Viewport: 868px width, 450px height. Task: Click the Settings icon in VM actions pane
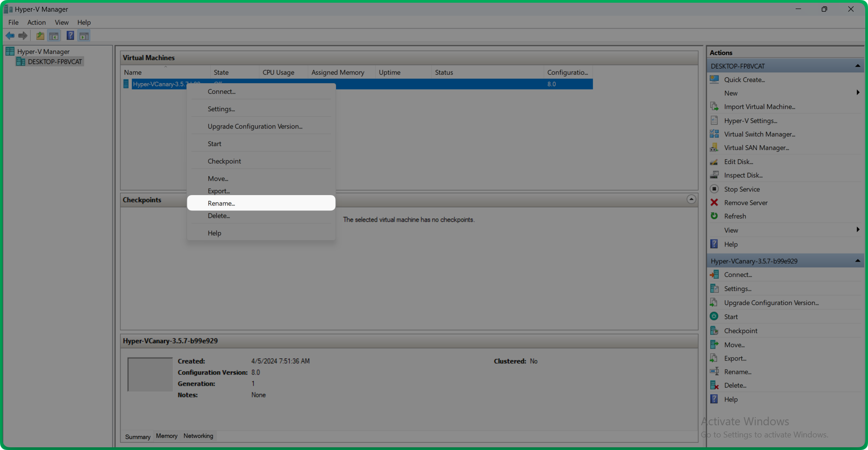714,288
